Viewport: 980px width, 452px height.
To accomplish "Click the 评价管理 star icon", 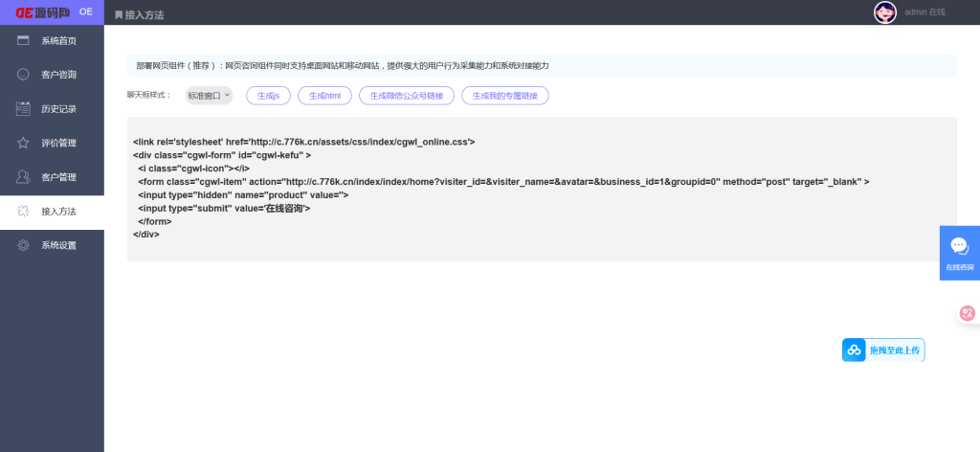I will pos(23,143).
